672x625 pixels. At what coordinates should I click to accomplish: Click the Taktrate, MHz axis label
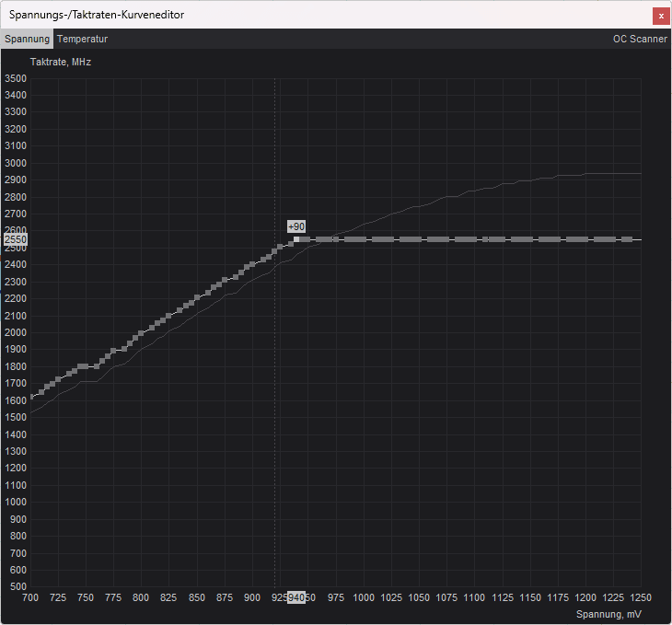click(61, 63)
